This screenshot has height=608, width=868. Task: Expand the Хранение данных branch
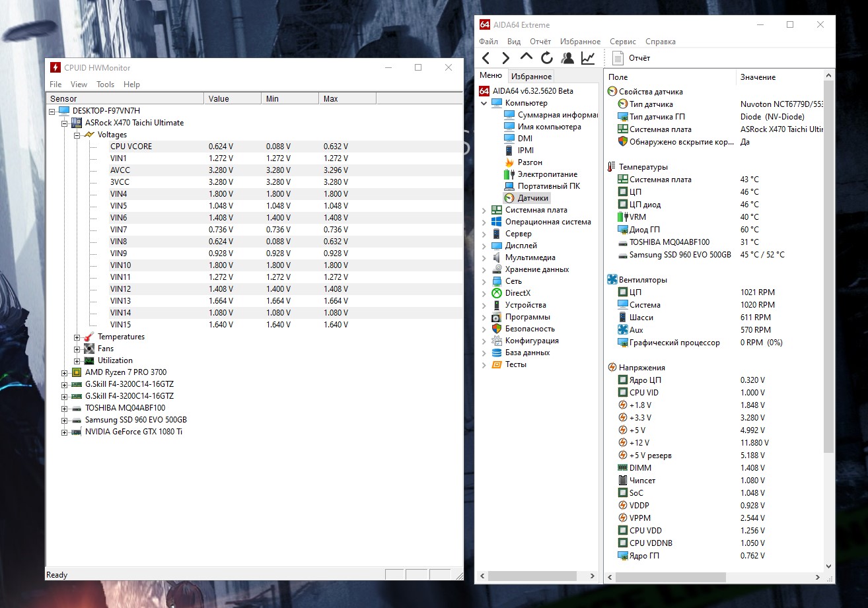484,269
